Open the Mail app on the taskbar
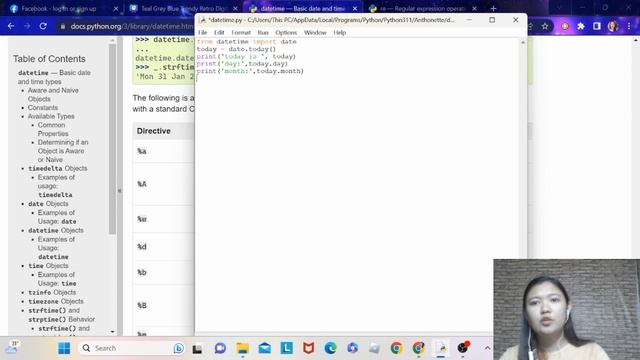The height and width of the screenshot is (360, 640). (264, 348)
